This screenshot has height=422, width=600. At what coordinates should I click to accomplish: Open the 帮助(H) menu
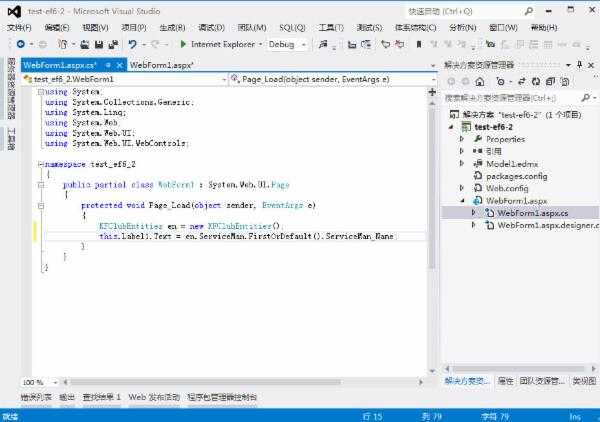pos(544,28)
